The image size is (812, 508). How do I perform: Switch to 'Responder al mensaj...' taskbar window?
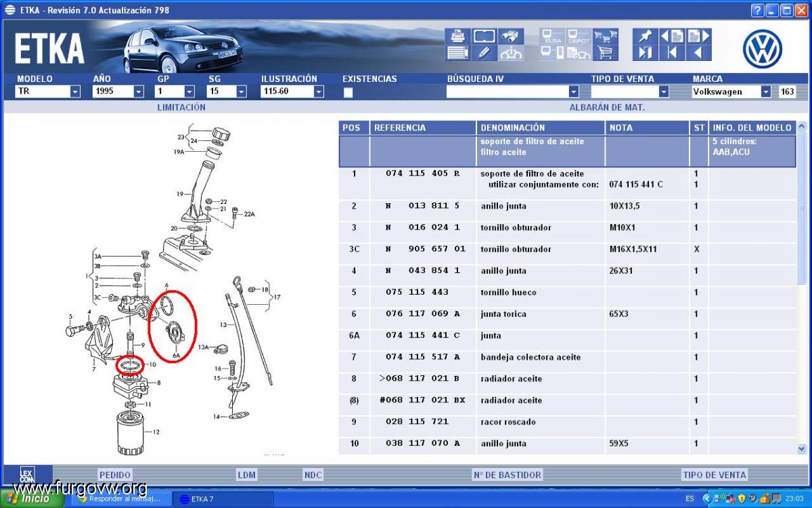[120, 499]
